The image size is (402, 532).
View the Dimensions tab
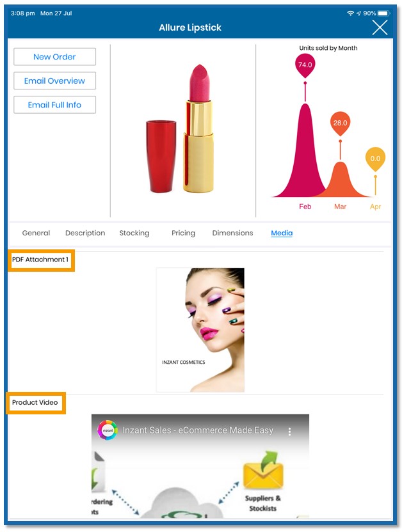click(x=232, y=233)
